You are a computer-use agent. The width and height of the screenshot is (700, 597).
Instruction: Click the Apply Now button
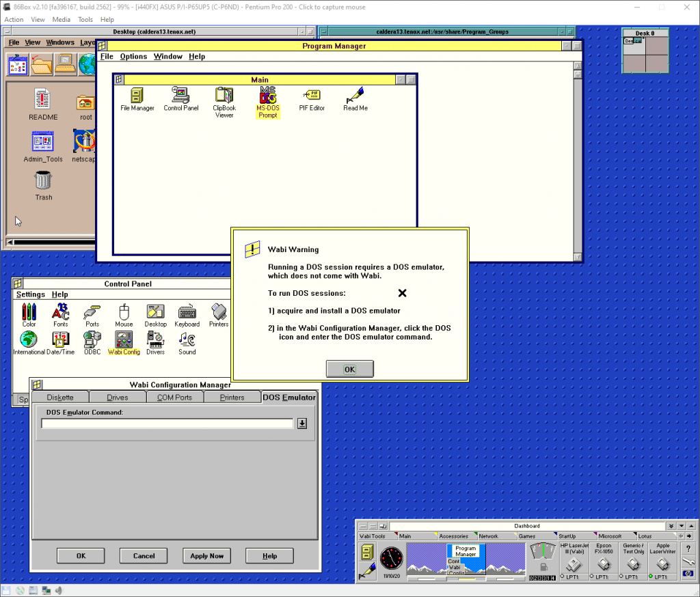pyautogui.click(x=206, y=556)
